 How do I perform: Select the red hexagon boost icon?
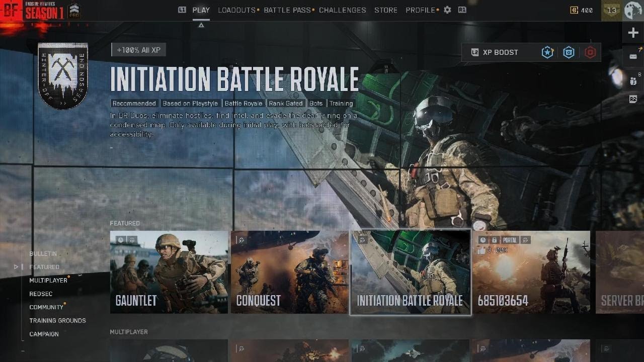(x=590, y=52)
